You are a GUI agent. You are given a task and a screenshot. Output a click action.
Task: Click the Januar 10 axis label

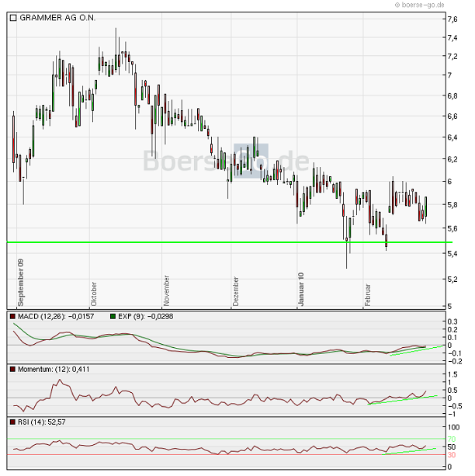pos(301,289)
